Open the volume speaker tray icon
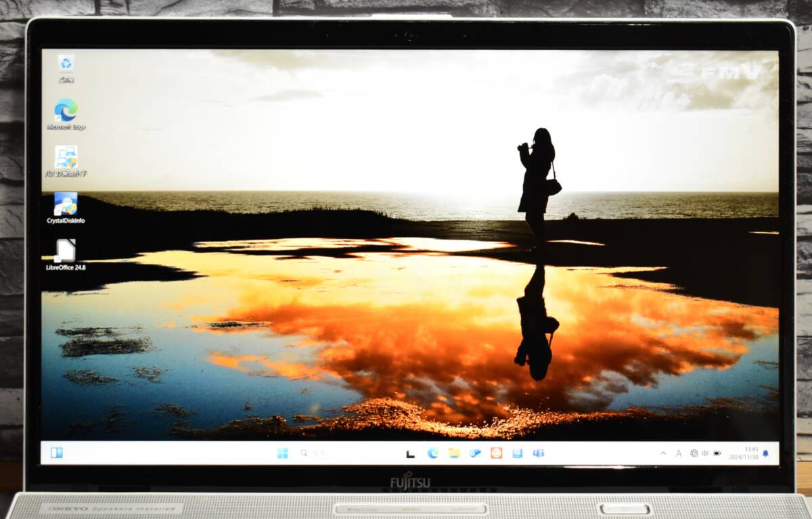812x519 pixels. coord(705,453)
